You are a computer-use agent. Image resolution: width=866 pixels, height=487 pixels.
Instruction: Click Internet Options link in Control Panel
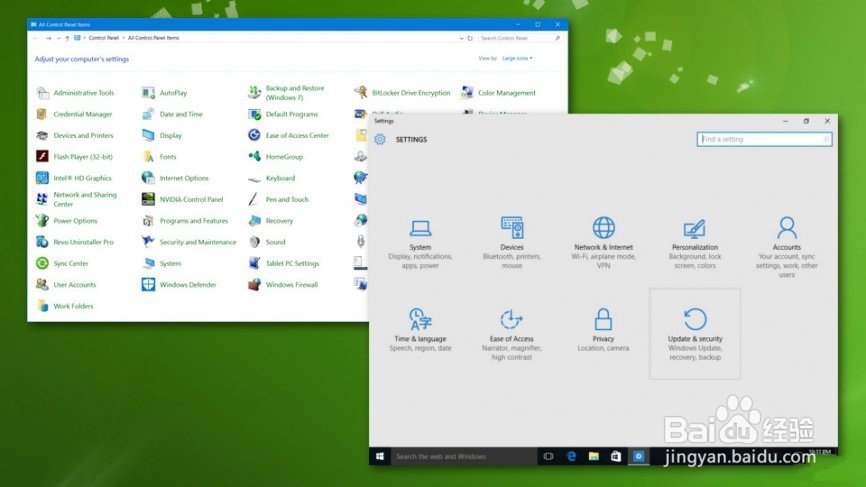click(184, 178)
